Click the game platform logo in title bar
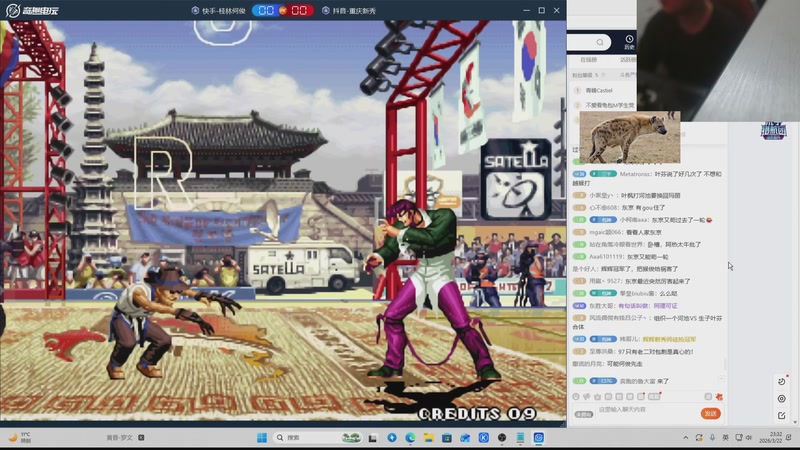Viewport: 800px width, 450px height. pos(32,10)
